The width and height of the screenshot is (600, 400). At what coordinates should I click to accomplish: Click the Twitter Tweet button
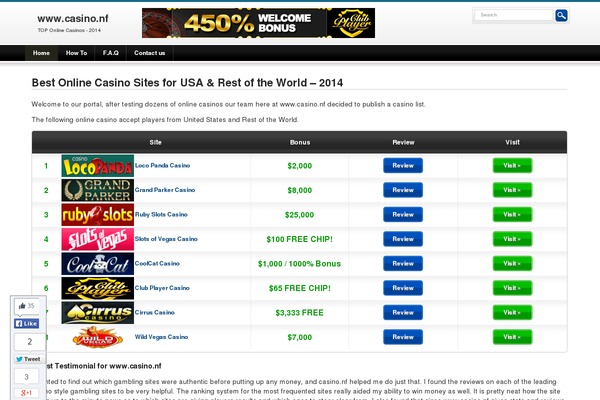tap(28, 359)
